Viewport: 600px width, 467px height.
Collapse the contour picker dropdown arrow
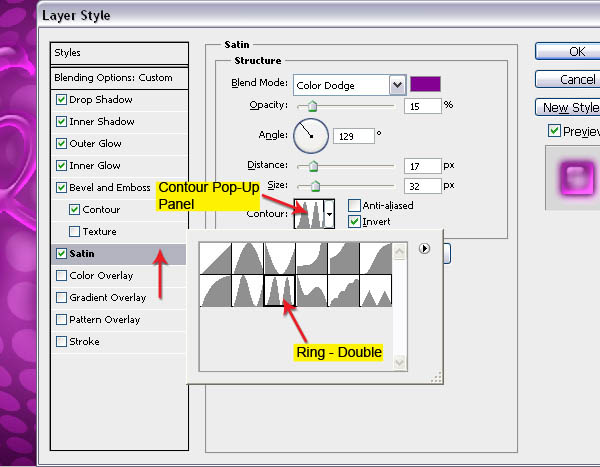tap(330, 215)
